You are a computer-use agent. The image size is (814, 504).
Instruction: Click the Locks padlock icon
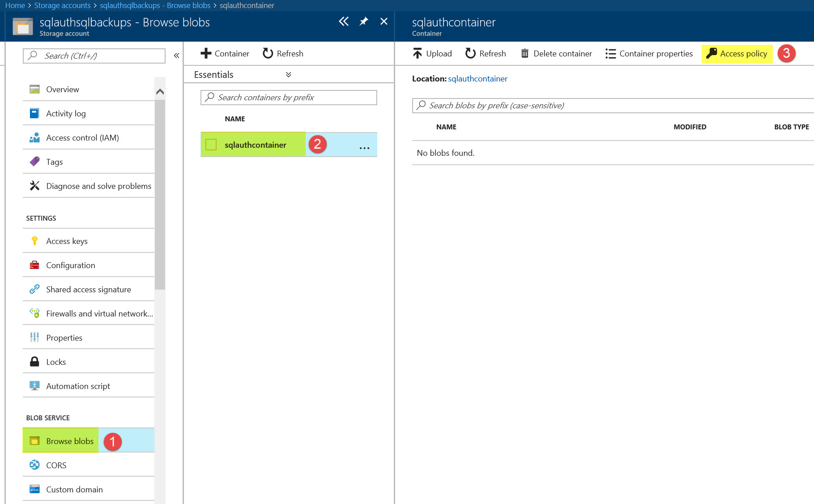point(34,362)
